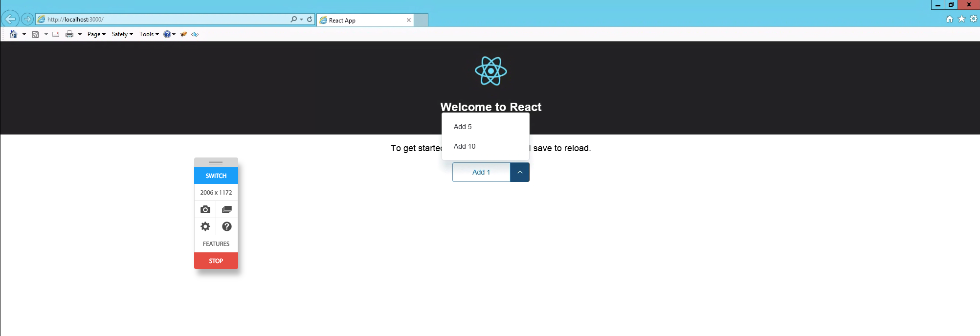Image resolution: width=980 pixels, height=336 pixels.
Task: Open Favorites with the star icon
Action: tap(961, 19)
